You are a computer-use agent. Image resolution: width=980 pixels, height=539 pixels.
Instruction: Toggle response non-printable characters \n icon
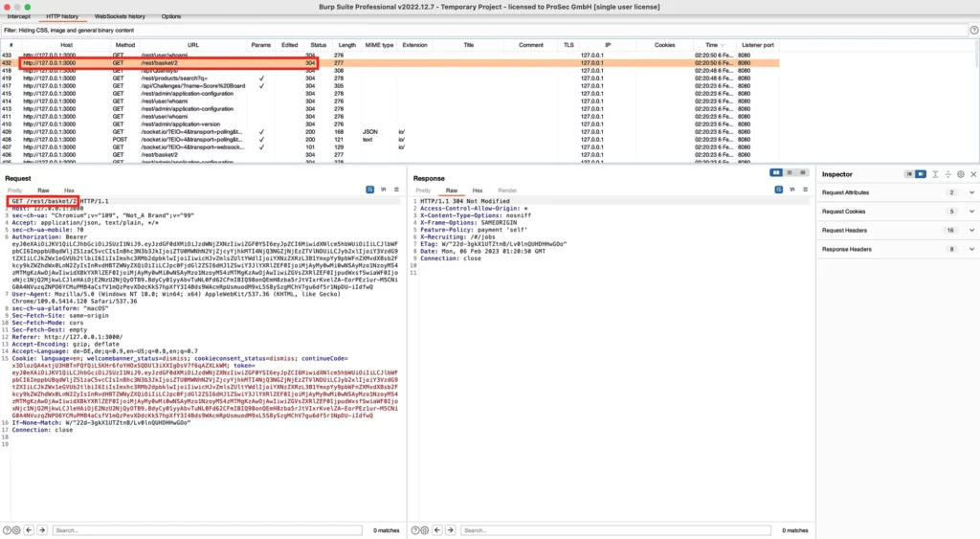[791, 190]
